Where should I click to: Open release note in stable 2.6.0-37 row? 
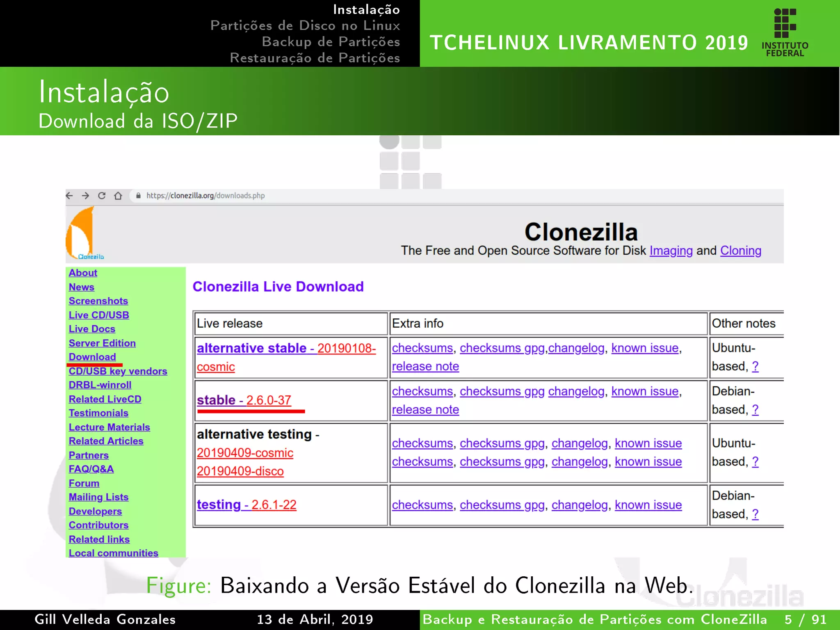coord(425,409)
